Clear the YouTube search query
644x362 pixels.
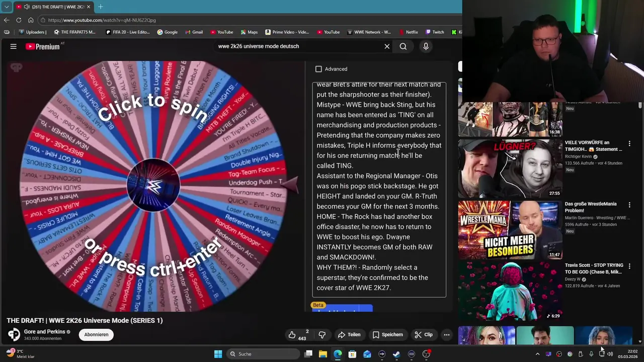tap(387, 46)
